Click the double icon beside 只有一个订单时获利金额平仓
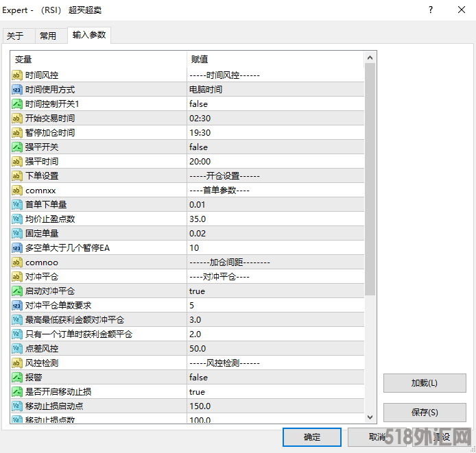This screenshot has height=453, width=476. (x=17, y=334)
